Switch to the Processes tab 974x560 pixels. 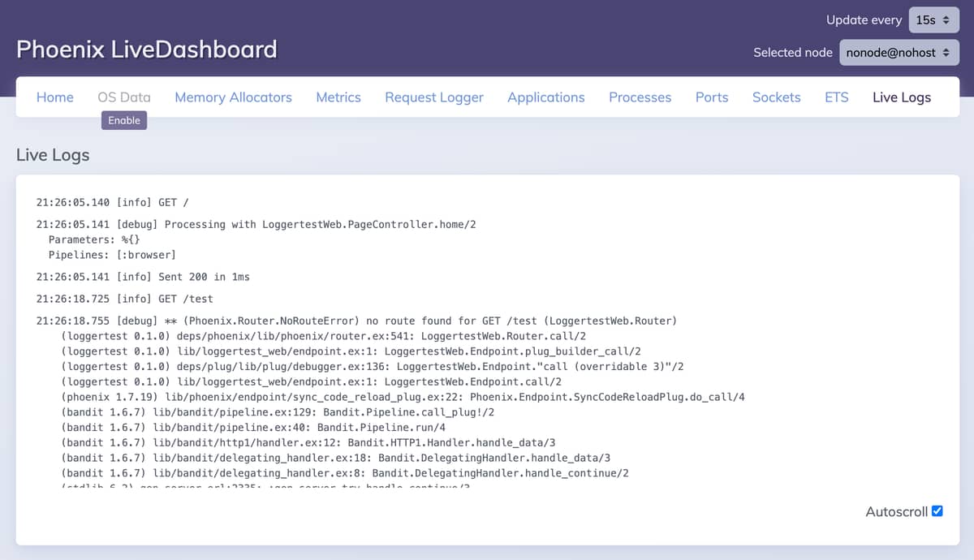coord(640,97)
